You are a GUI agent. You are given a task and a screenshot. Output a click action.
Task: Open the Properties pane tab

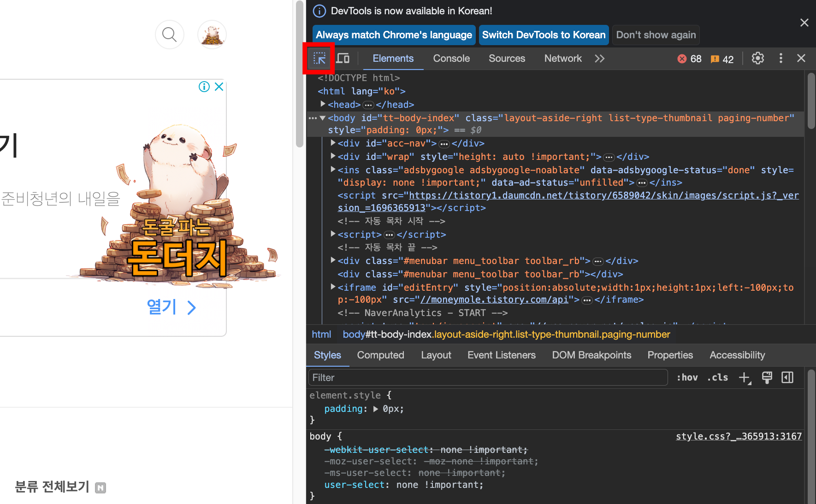point(670,355)
